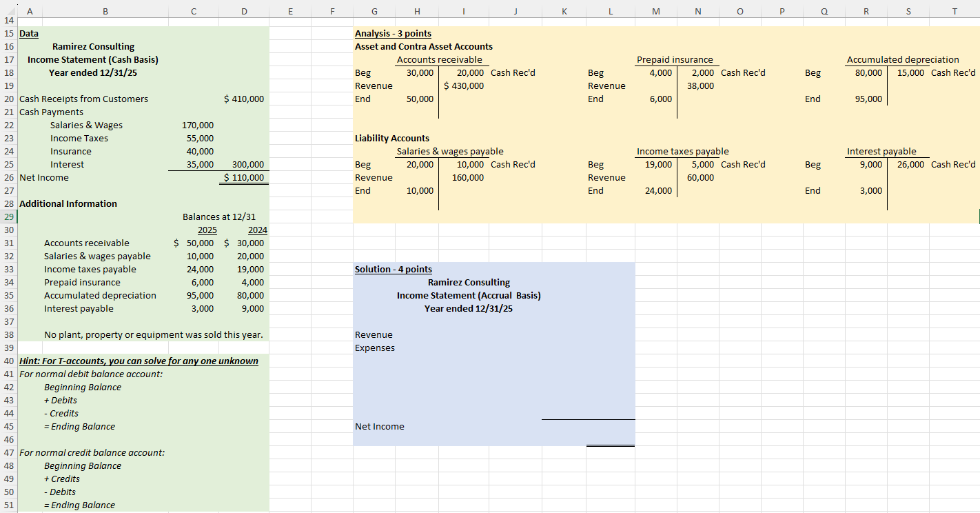The image size is (980, 513).
Task: Click the "Balances at 12/31" header
Action: pyautogui.click(x=219, y=217)
